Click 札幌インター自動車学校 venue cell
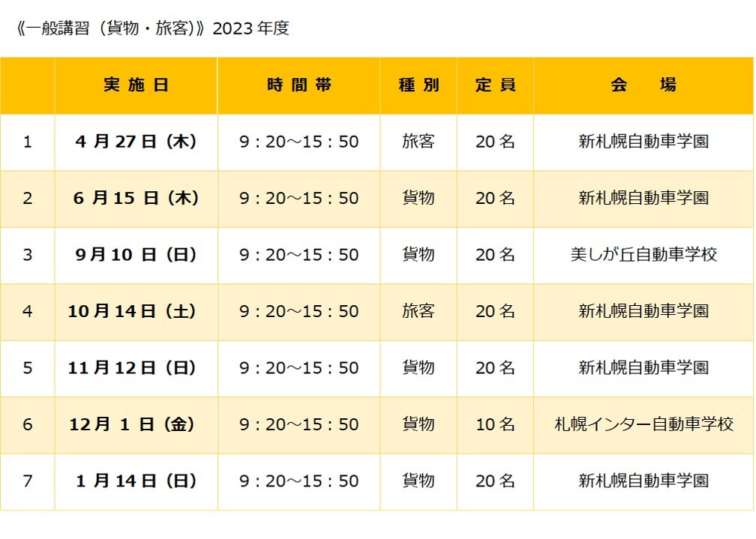 [x=643, y=425]
